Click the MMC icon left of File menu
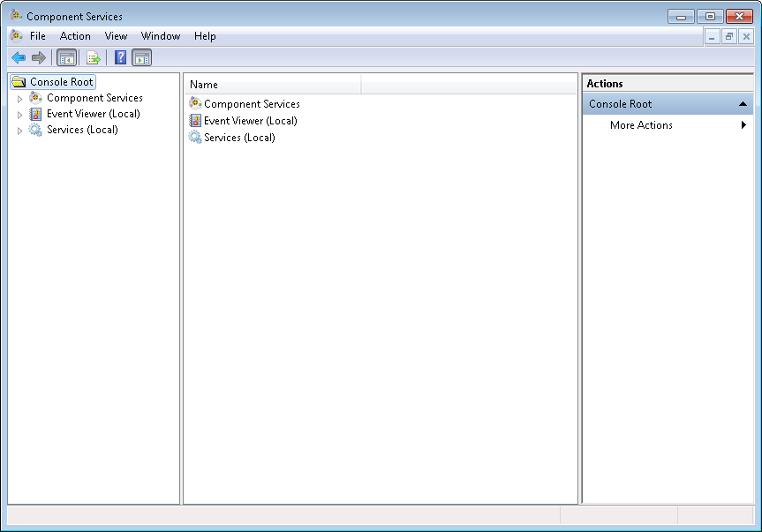The image size is (762, 532). [x=17, y=35]
